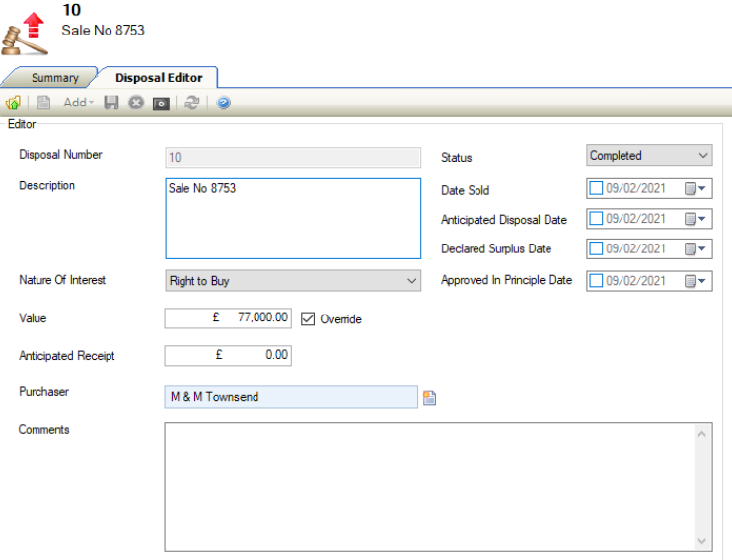Open the Anticipated Disposal Date calendar picker

click(695, 219)
